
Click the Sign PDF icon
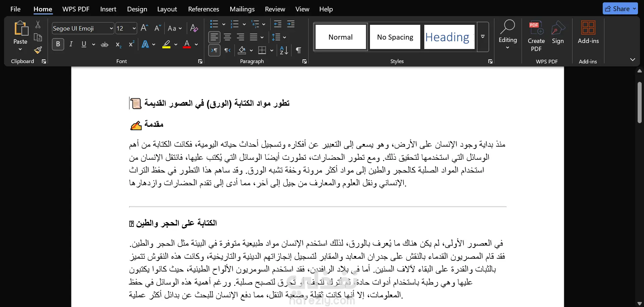tap(558, 28)
